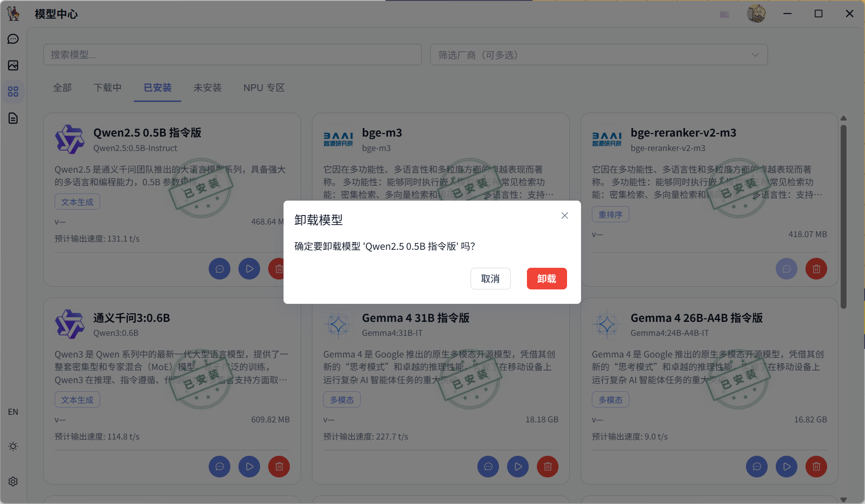Click the app logo in top-left corner
Viewport: 865px width, 504px height.
[x=14, y=14]
